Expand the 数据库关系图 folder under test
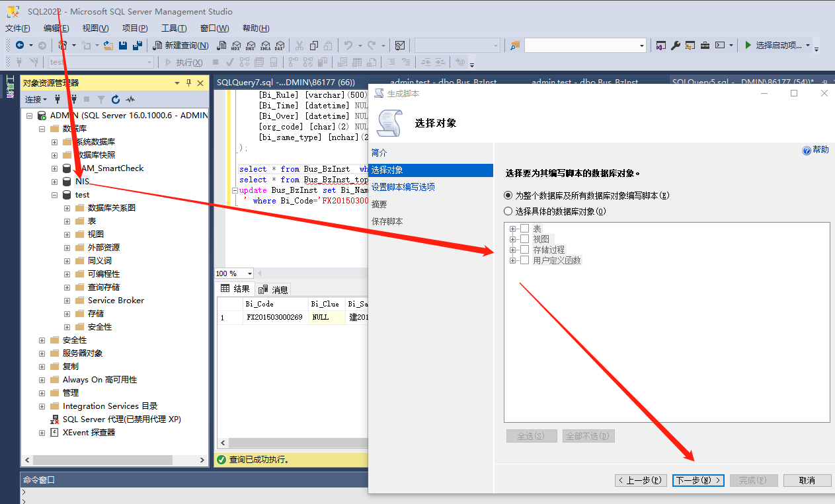 tap(67, 208)
